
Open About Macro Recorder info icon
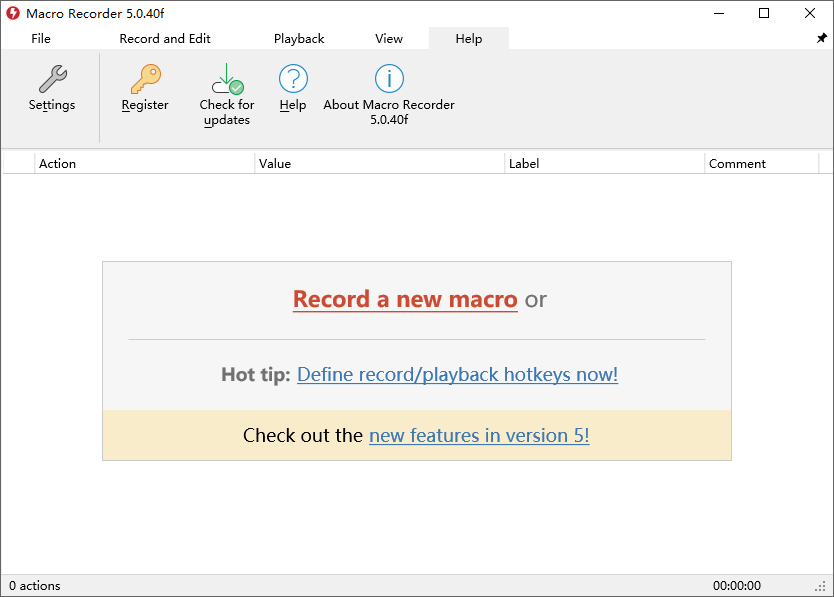(x=389, y=96)
